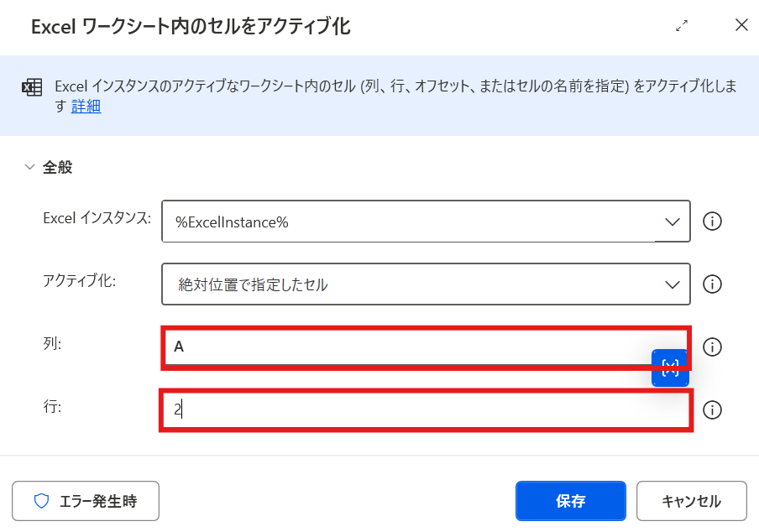The width and height of the screenshot is (759, 532).
Task: Open 絶対位置で指定したセル dropdown
Action: click(426, 284)
